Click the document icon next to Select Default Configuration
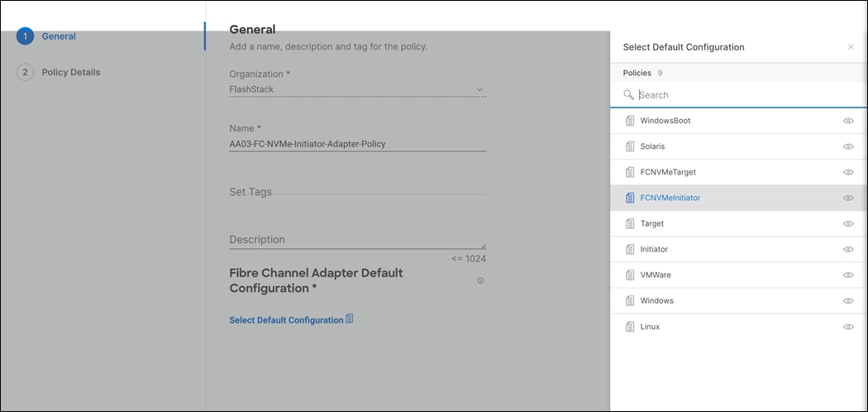 coord(350,319)
